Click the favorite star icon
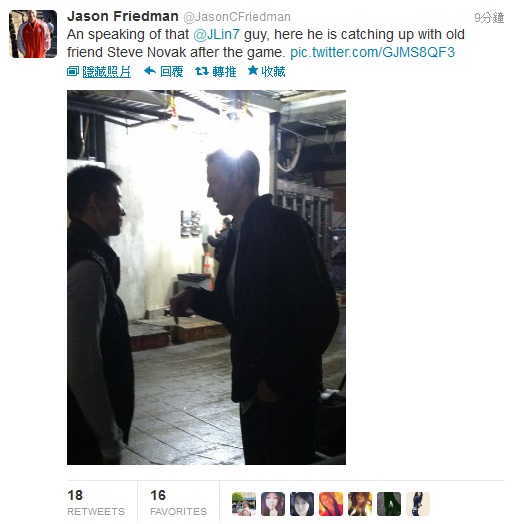The height and width of the screenshot is (524, 512). point(253,71)
